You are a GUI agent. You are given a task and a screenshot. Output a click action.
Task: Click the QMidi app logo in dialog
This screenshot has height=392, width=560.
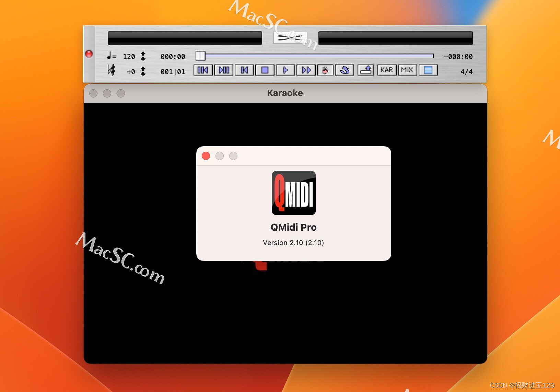tap(294, 193)
